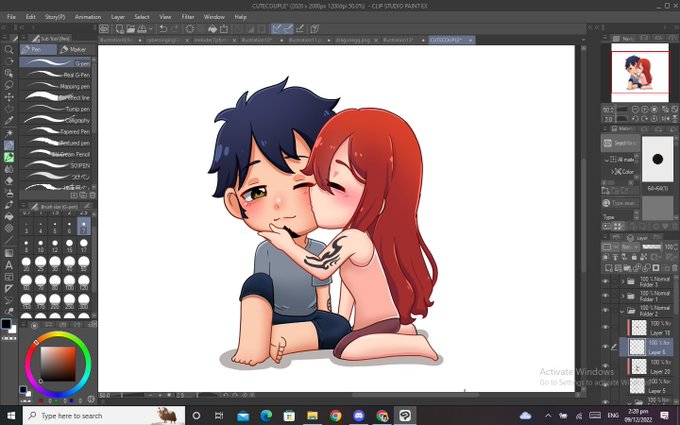The height and width of the screenshot is (425, 680).
Task: Select the green highlighted Pen tool
Action: [x=8, y=157]
